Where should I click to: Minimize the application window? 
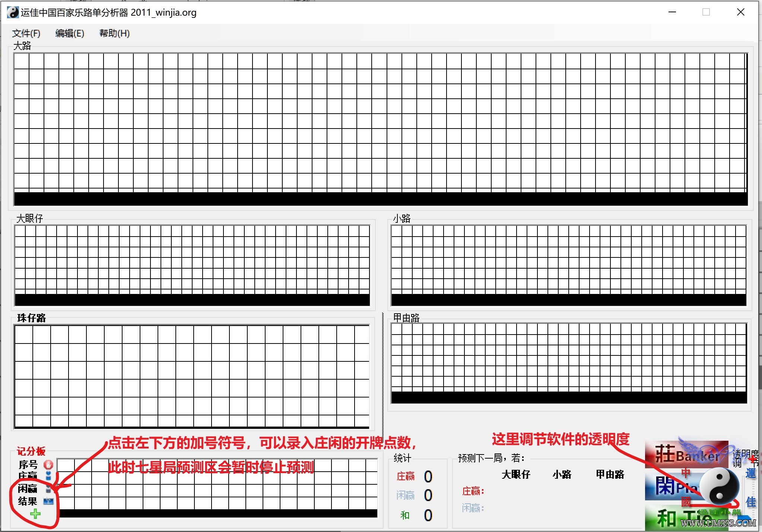(672, 12)
